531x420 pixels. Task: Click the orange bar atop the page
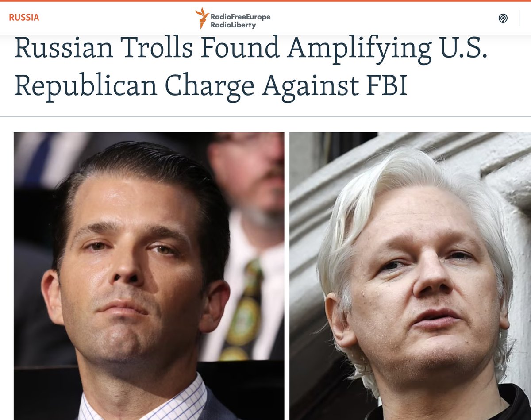point(265,1)
